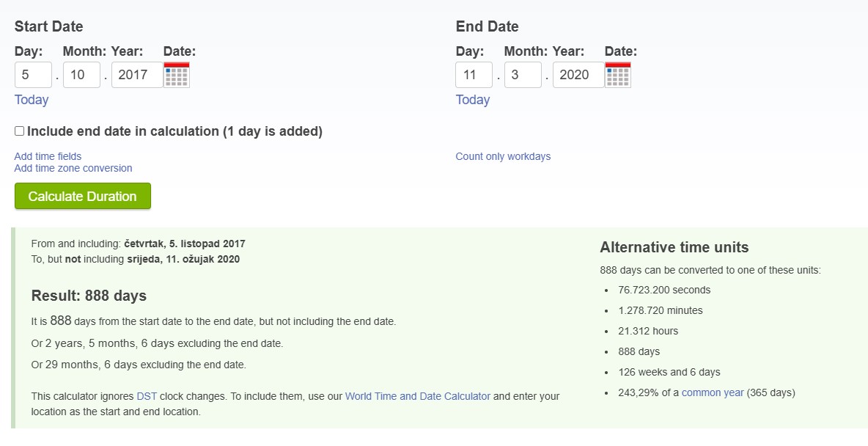This screenshot has width=868, height=446.
Task: Click the Result: 888 days heading
Action: [x=89, y=296]
